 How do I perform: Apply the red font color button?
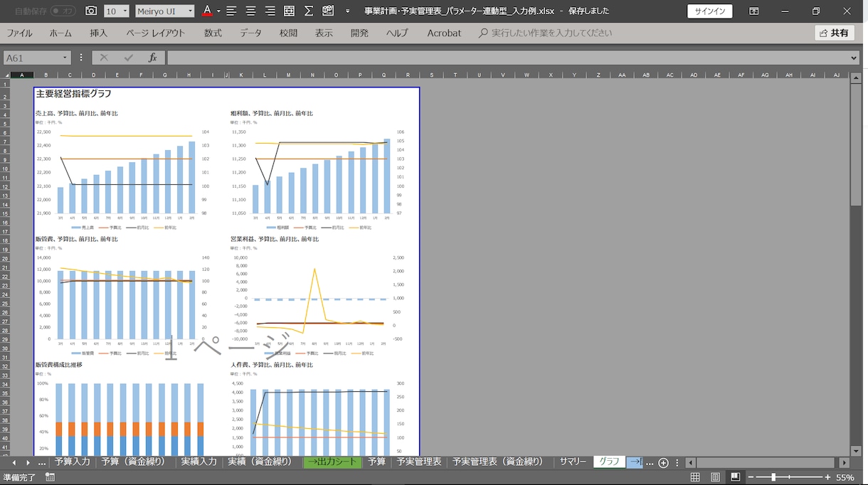pyautogui.click(x=207, y=11)
